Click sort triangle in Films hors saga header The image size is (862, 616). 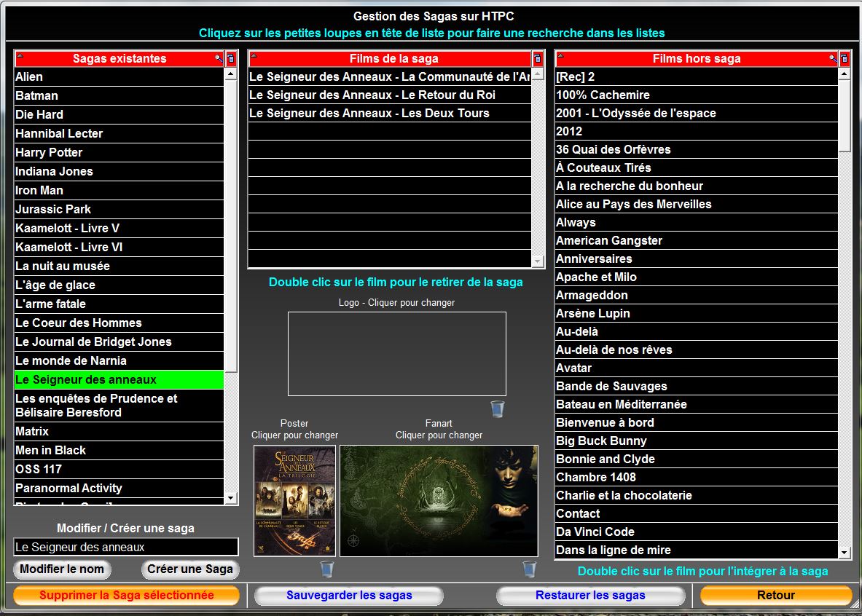click(560, 55)
